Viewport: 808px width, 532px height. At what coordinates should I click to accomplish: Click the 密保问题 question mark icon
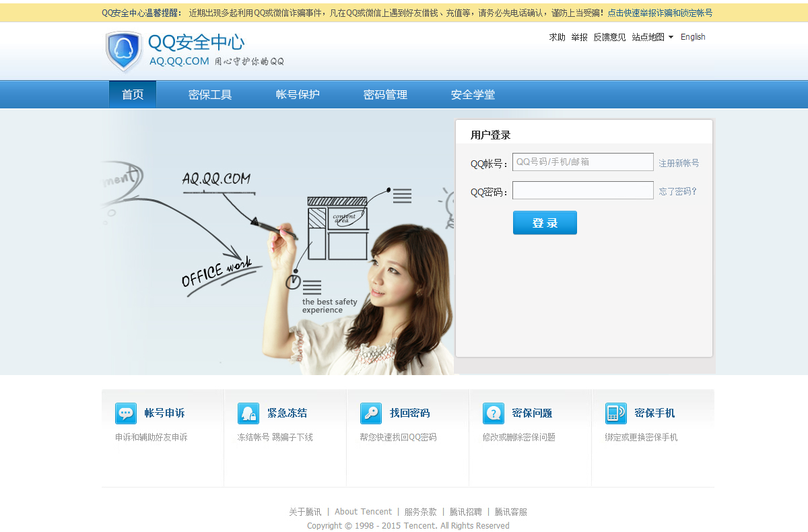(x=494, y=413)
